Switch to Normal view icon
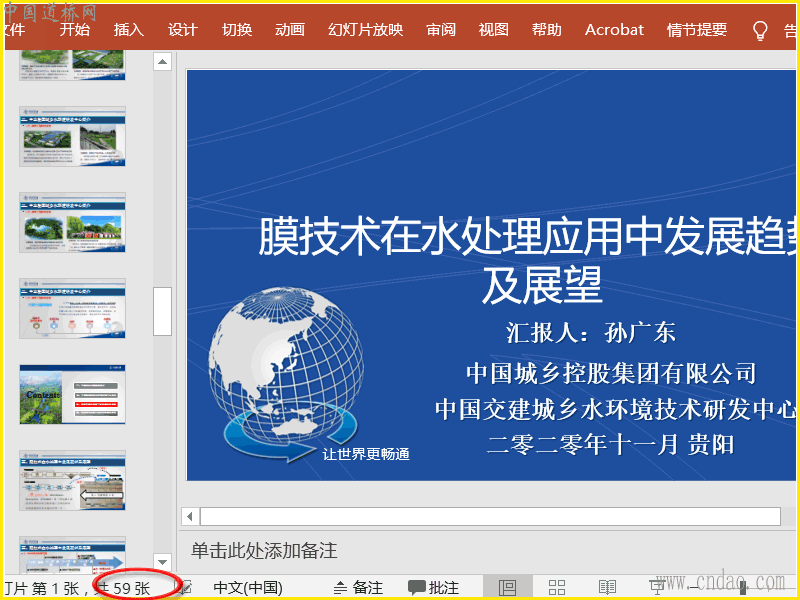 click(x=507, y=588)
